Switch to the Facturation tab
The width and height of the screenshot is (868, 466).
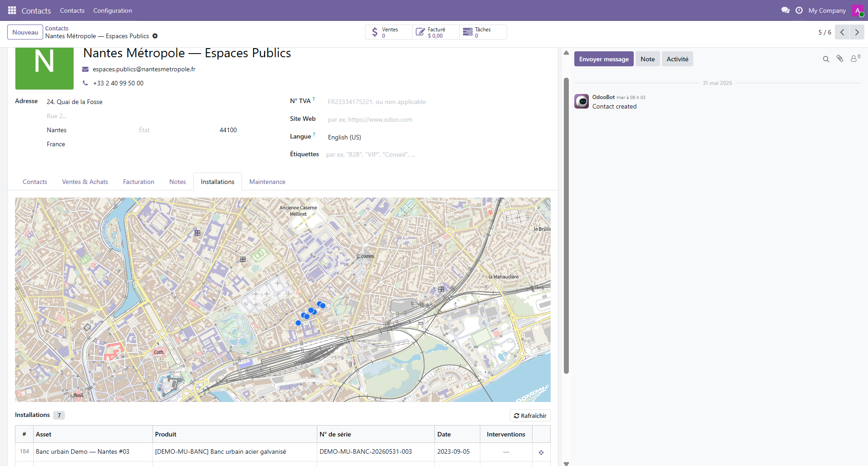[x=138, y=182]
